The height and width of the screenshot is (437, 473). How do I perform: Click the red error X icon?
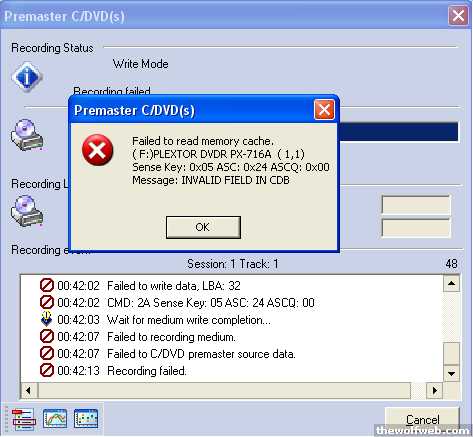pyautogui.click(x=97, y=150)
